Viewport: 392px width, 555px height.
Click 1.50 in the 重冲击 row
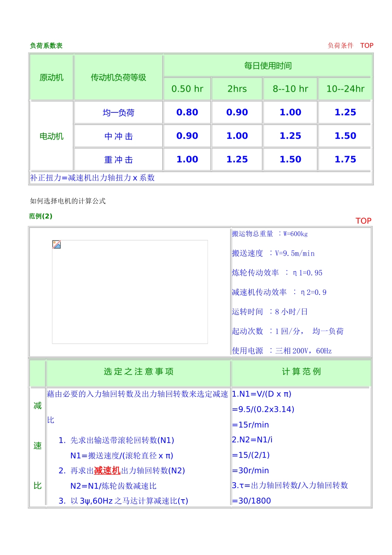pos(290,159)
